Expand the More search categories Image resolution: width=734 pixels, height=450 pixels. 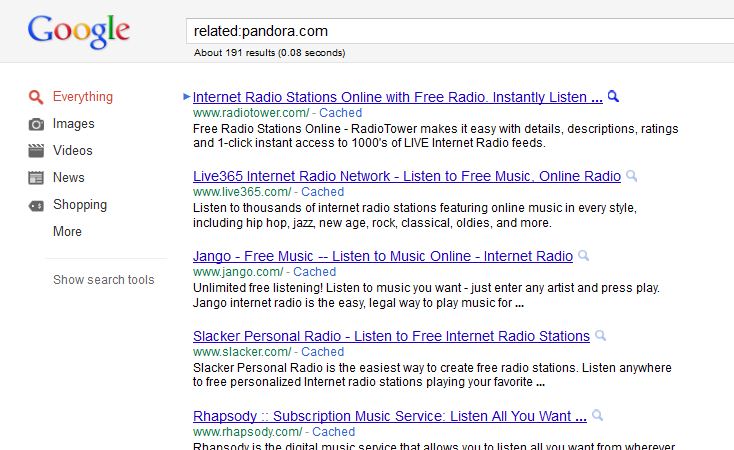(67, 231)
